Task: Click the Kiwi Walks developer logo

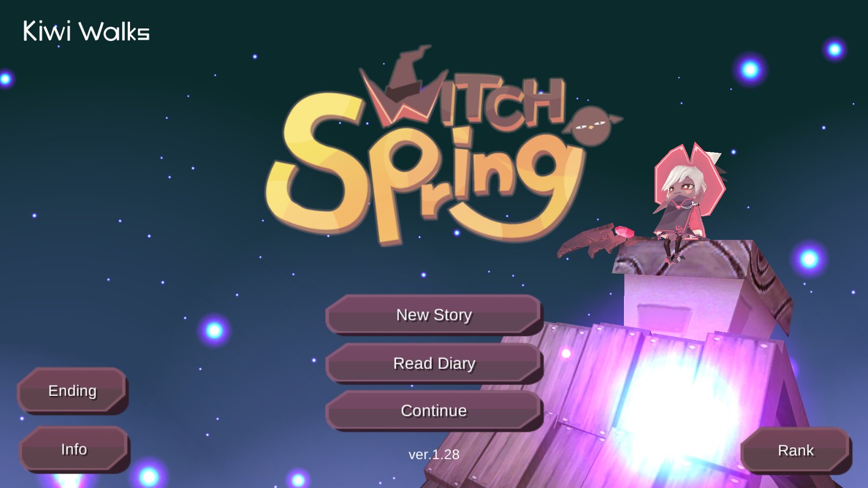Action: click(x=86, y=31)
